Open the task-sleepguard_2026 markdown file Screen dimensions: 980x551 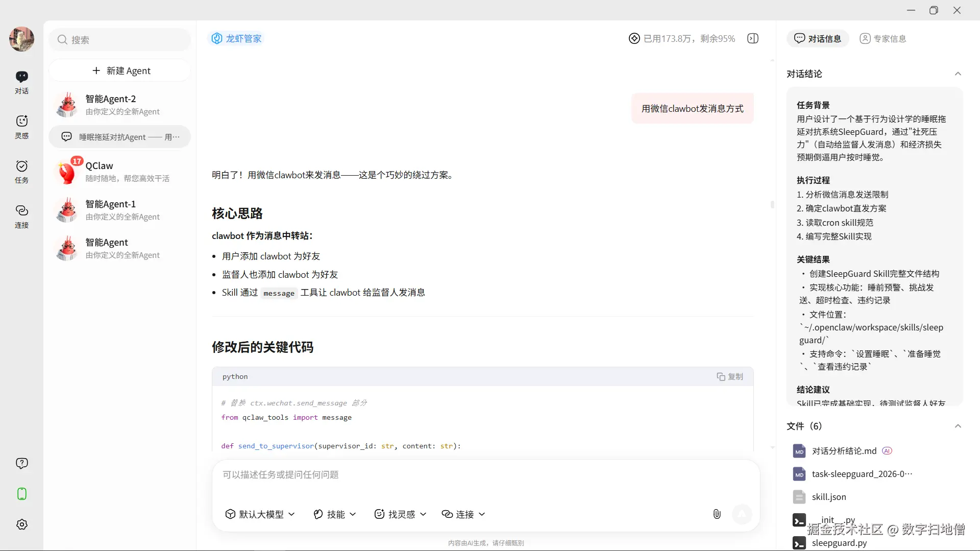tap(853, 474)
